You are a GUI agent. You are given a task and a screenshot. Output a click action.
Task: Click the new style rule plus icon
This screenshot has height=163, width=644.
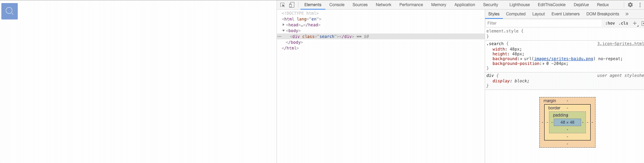635,23
